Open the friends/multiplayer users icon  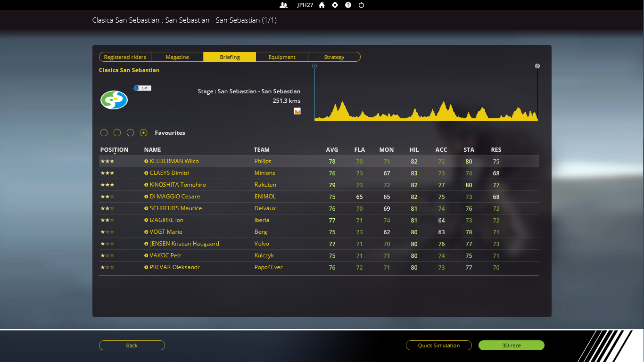coord(283,5)
